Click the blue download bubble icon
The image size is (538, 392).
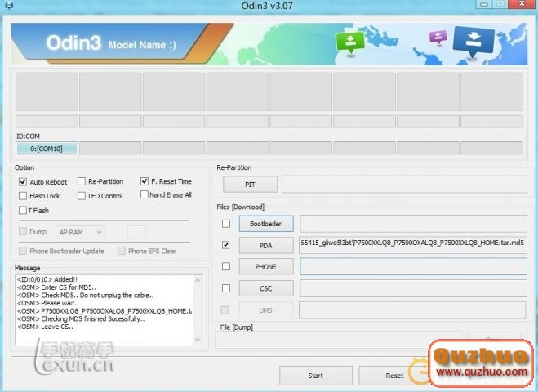474,42
